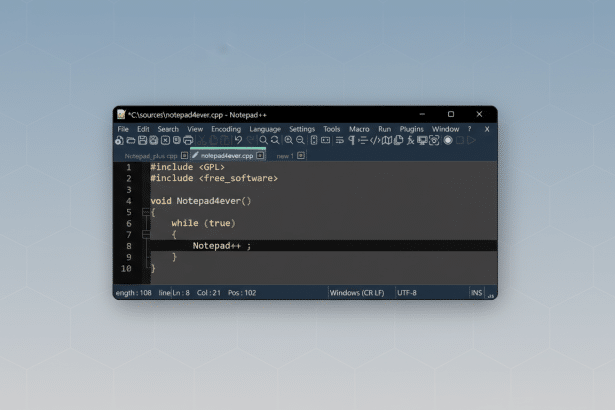Open the Encoding menu
The image size is (615, 410).
coord(226,129)
